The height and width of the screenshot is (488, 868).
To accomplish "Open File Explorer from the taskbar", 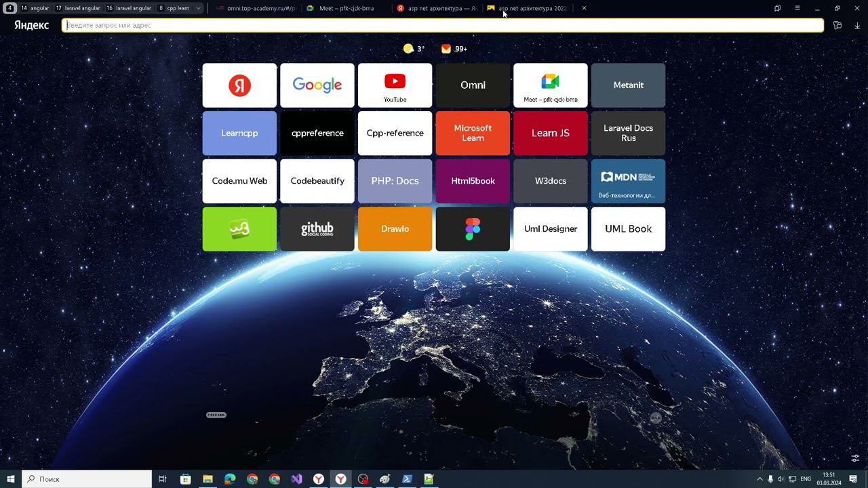I will [208, 479].
